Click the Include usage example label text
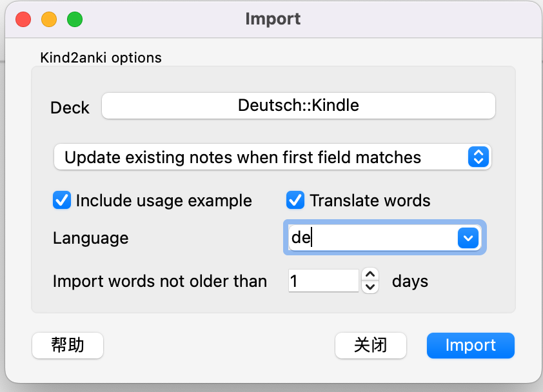Image resolution: width=543 pixels, height=392 pixels. coord(164,201)
